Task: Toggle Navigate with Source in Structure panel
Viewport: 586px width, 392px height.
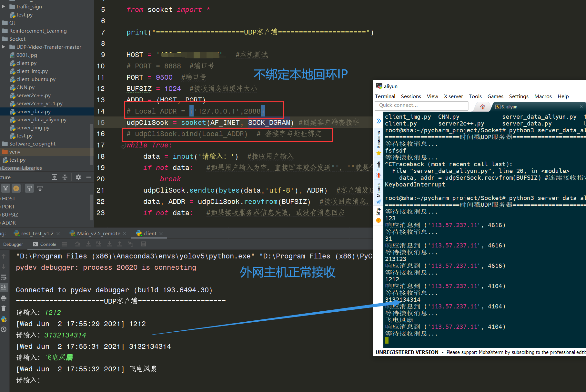Action: click(x=29, y=188)
